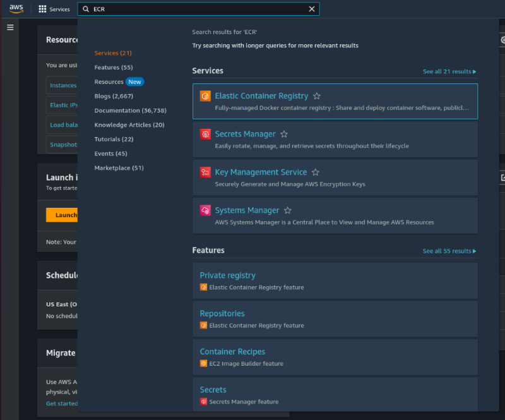Image resolution: width=505 pixels, height=420 pixels.
Task: Click the Elastic Container Registry service icon
Action: point(205,96)
